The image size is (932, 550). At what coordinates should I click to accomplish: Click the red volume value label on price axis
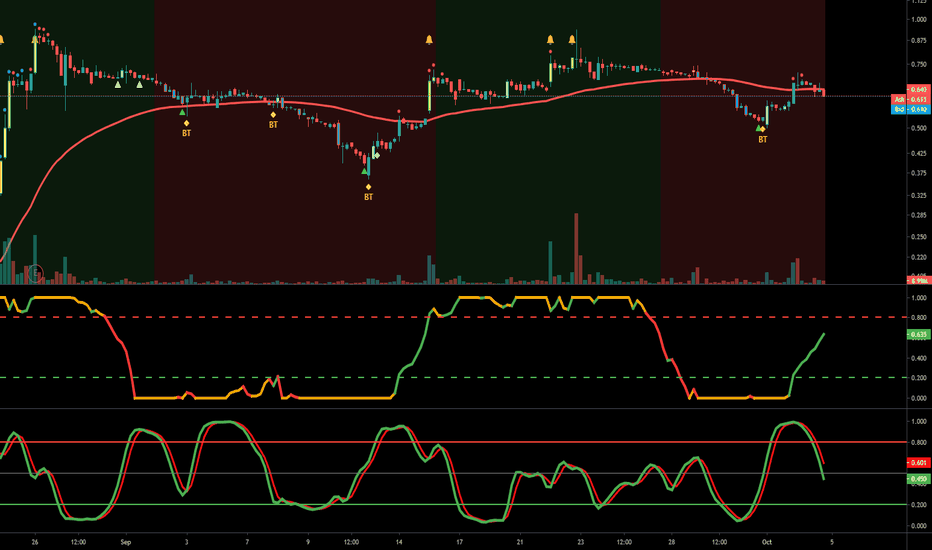(x=918, y=281)
